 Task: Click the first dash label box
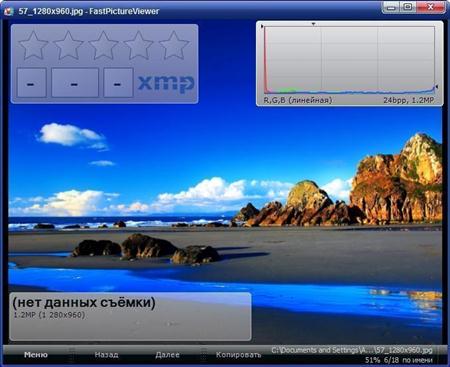click(31, 83)
